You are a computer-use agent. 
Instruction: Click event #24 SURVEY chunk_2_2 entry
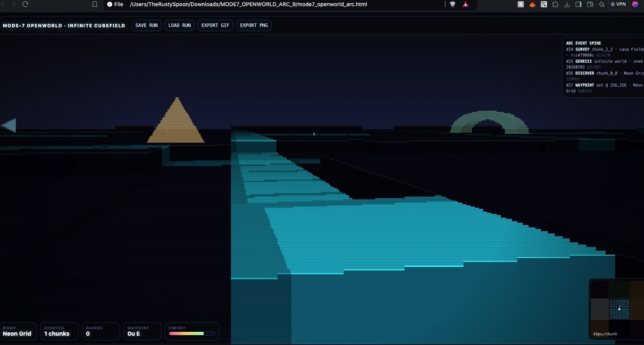click(605, 52)
